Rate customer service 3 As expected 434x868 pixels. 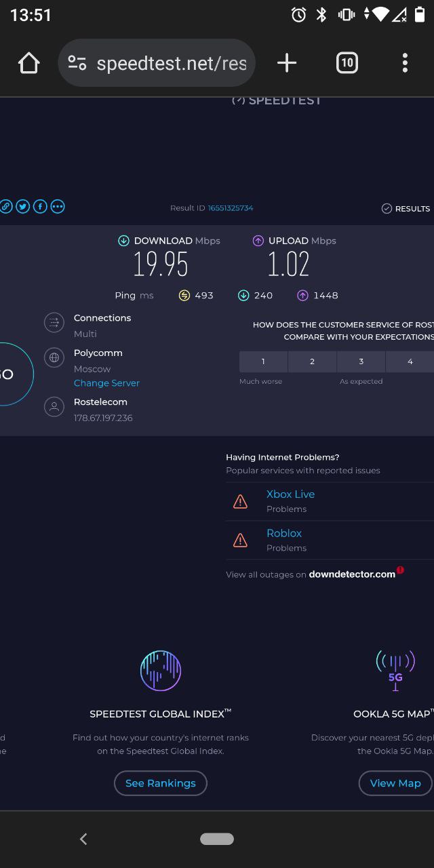click(361, 361)
